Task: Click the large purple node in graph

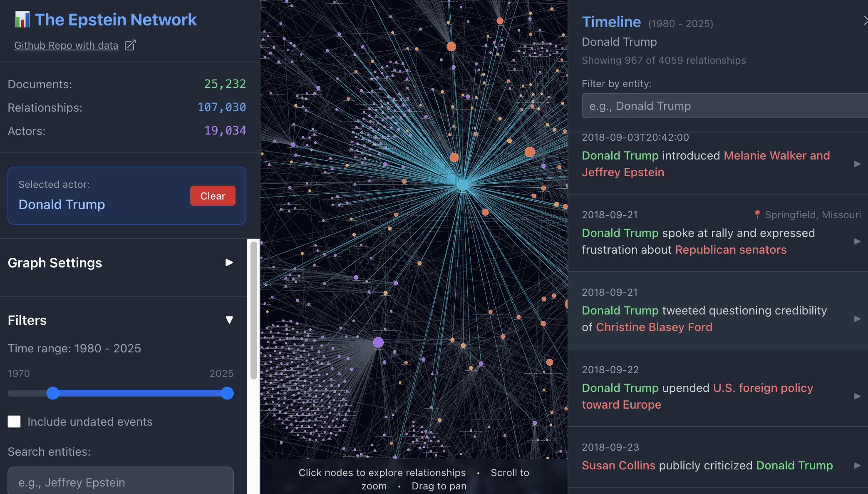Action: click(378, 342)
